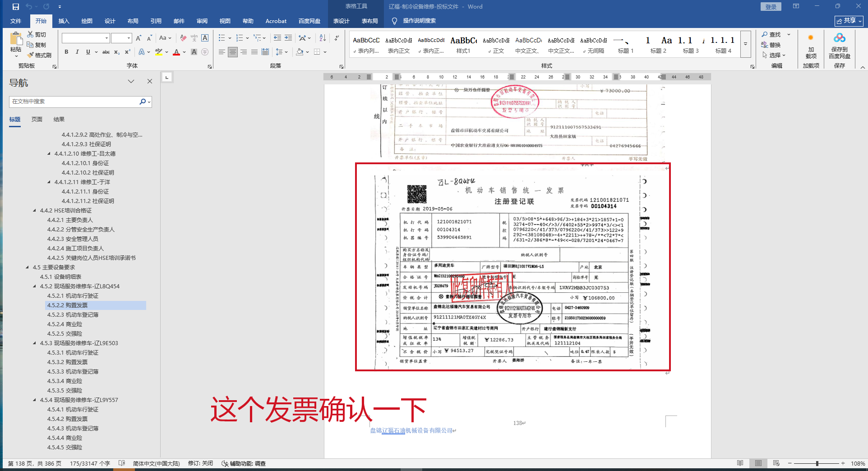Click the 替换 replace tool
The image size is (868, 471).
coord(771,45)
